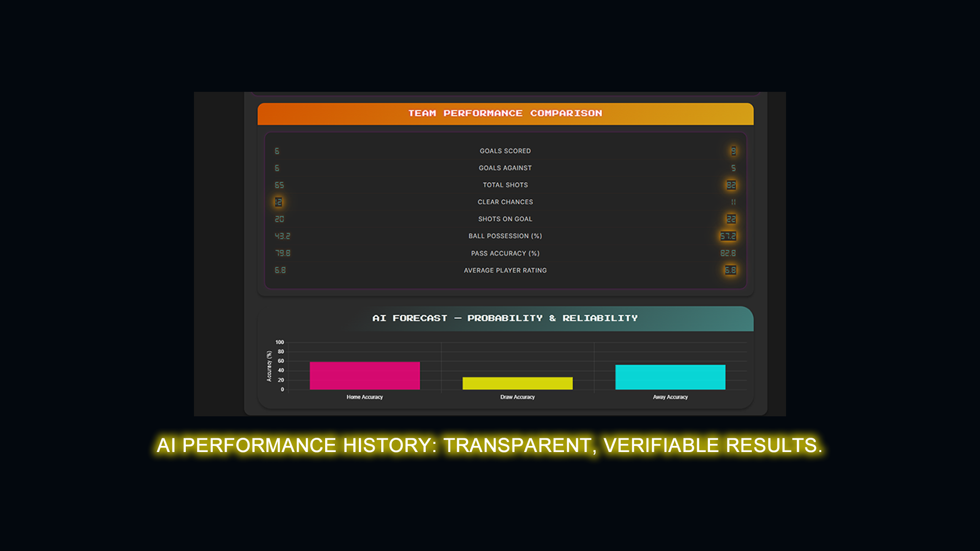Click the Clear Chances stat label
This screenshot has height=551, width=980.
505,202
